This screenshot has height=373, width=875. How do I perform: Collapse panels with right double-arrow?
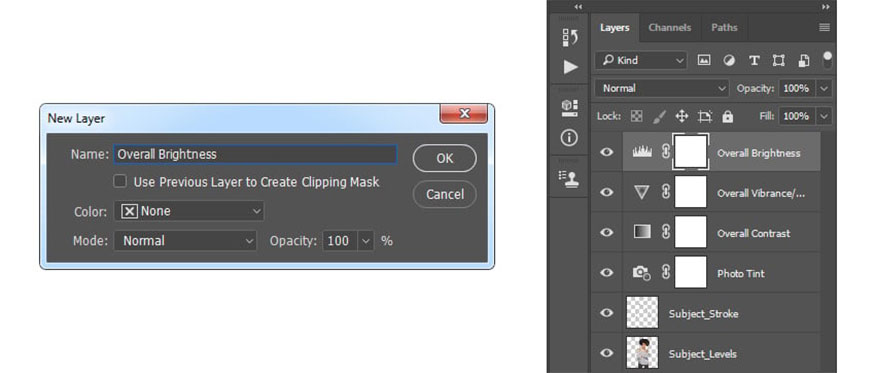[x=825, y=7]
